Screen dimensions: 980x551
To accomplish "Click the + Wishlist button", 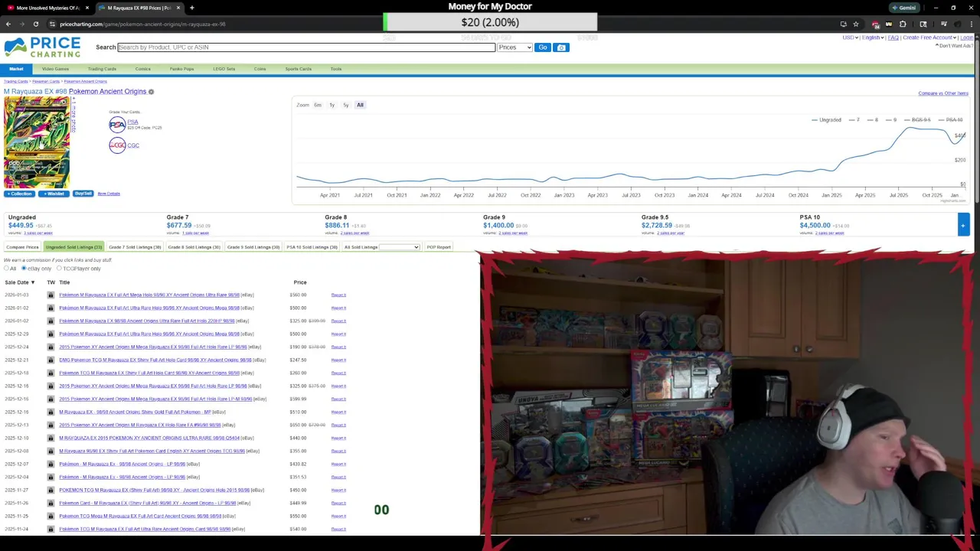I will 54,194.
